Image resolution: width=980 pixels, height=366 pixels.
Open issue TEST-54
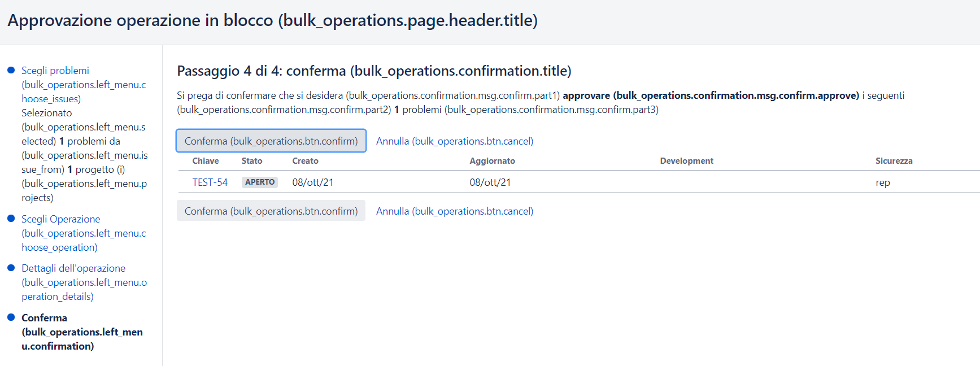tap(210, 182)
